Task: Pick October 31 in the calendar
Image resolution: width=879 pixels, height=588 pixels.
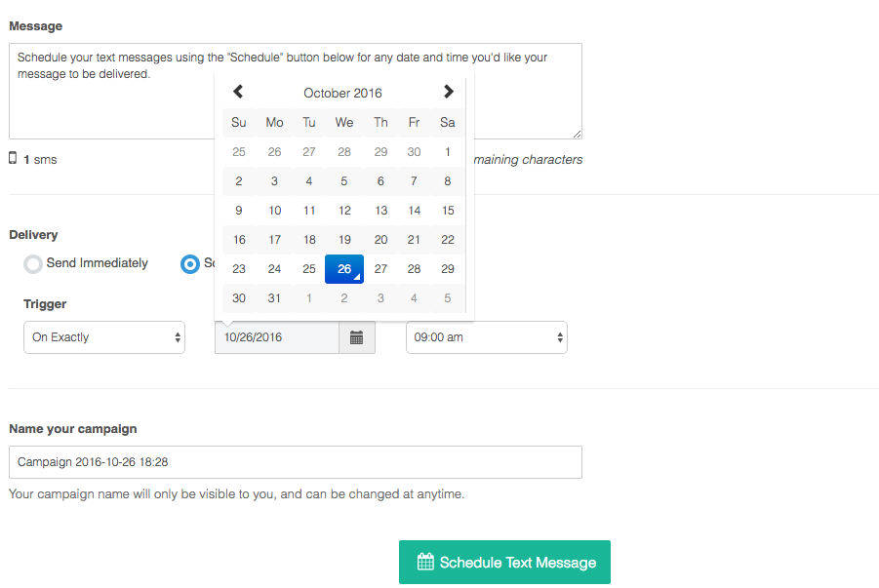Action: coord(274,298)
